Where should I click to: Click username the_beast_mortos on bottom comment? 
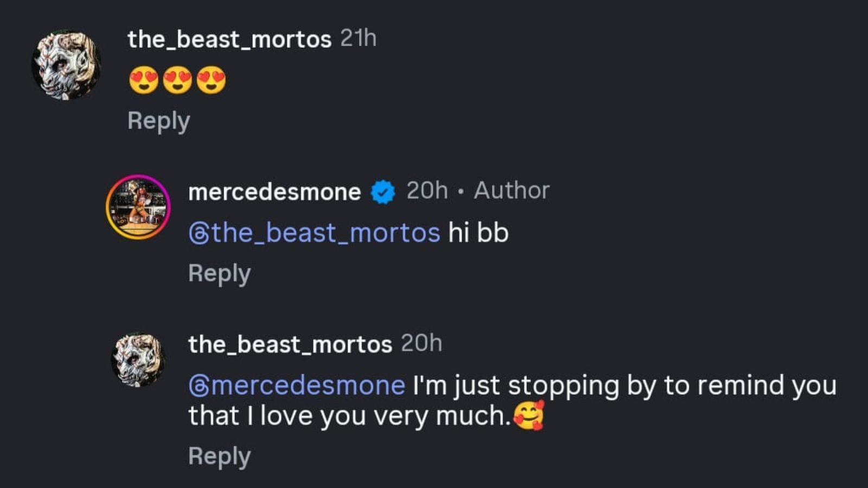point(289,344)
